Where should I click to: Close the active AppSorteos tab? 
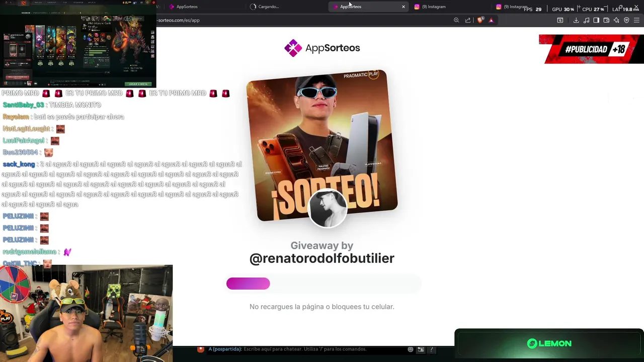(403, 7)
